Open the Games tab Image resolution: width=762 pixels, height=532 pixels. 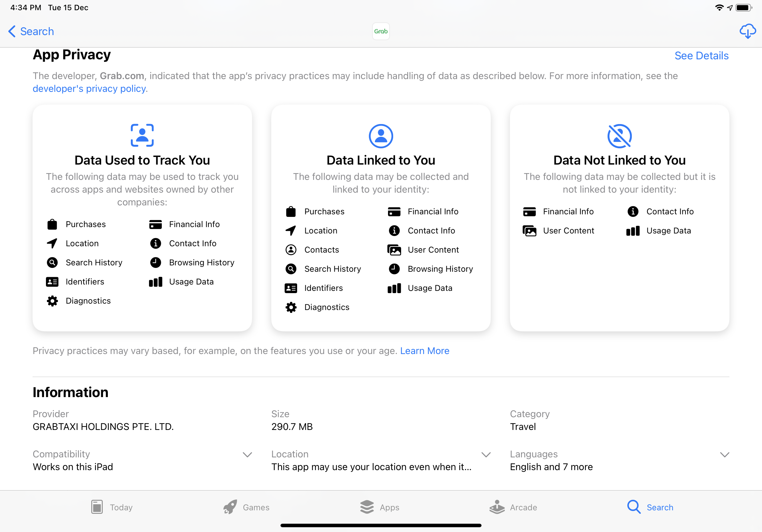[246, 507]
